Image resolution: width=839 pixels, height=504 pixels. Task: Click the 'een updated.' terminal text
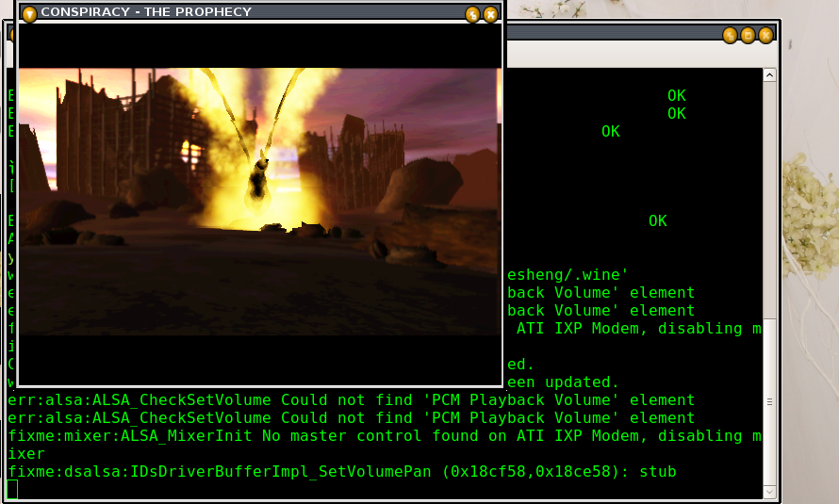pos(563,382)
